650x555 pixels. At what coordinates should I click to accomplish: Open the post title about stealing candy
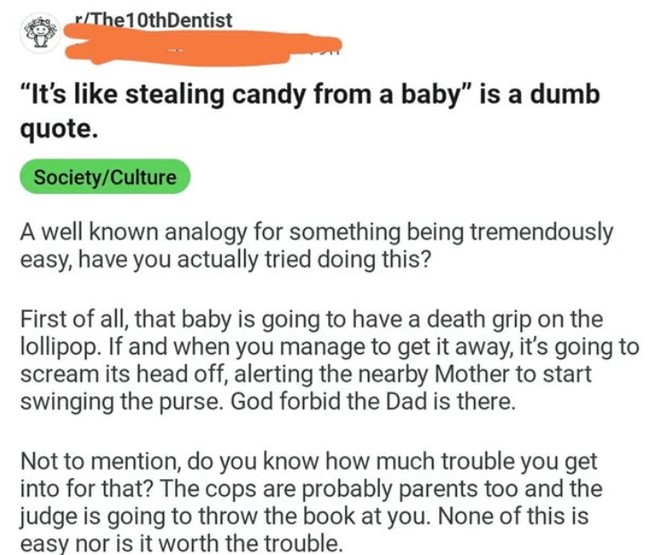310,111
